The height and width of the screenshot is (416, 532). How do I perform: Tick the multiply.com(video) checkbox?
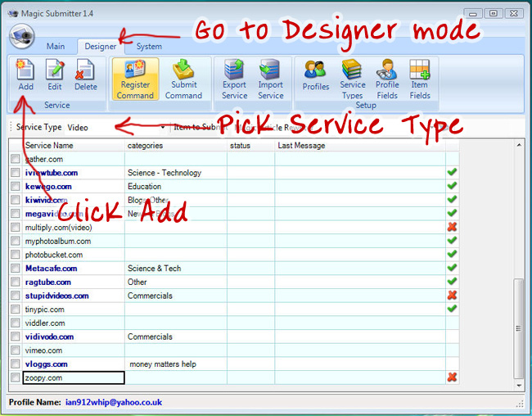point(16,227)
